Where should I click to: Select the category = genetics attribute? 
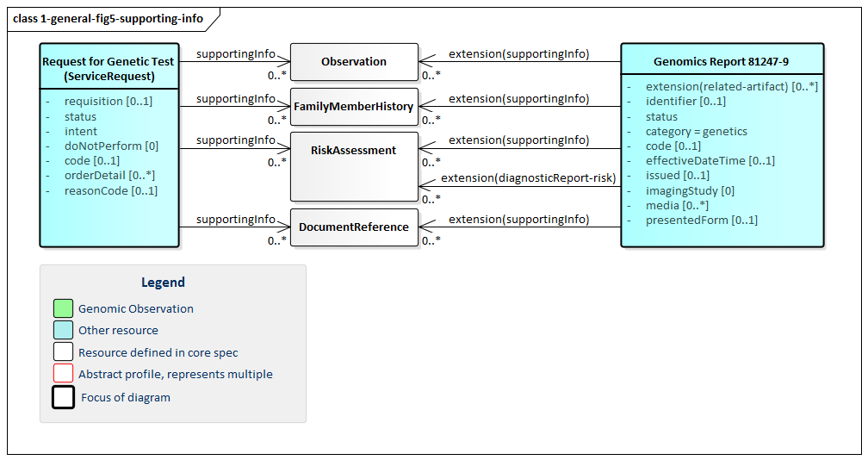tap(696, 132)
